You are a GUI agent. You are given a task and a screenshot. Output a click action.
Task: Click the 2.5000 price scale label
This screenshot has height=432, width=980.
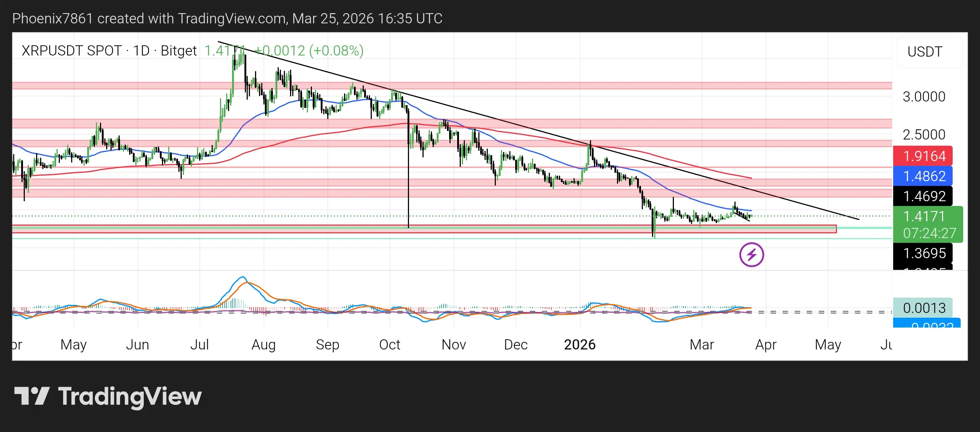pyautogui.click(x=924, y=134)
